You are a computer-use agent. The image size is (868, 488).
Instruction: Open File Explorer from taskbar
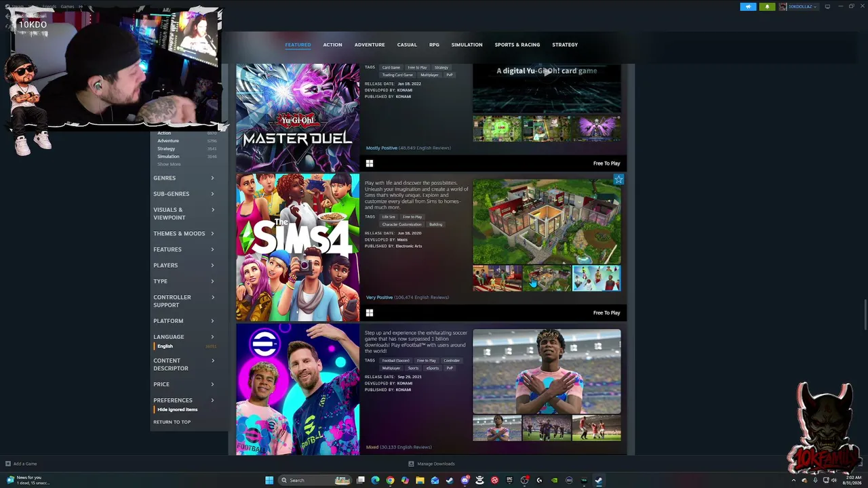420,481
